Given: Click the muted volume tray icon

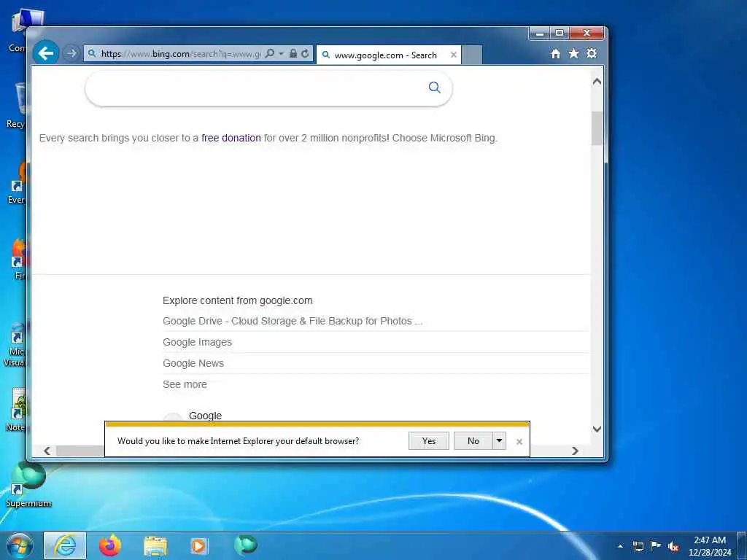Looking at the screenshot, I should [673, 546].
